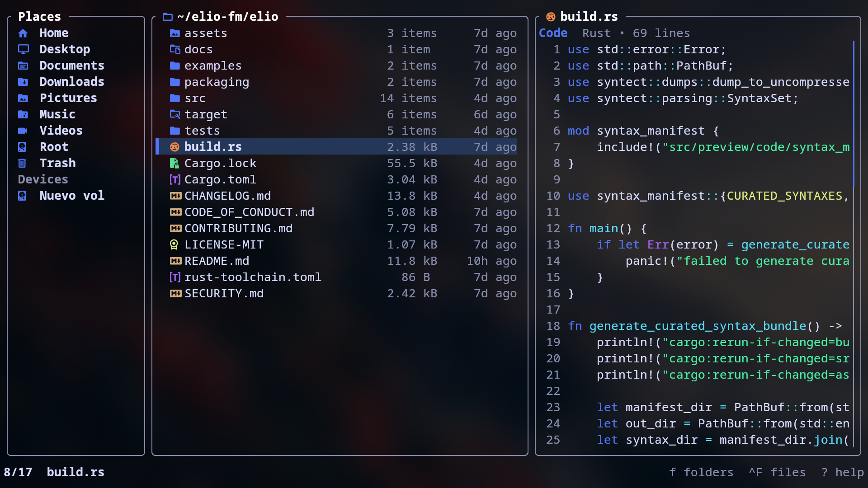Screen dimensions: 868x488
Task: Click the TOML icon beside Cargo.toml
Action: click(x=175, y=180)
